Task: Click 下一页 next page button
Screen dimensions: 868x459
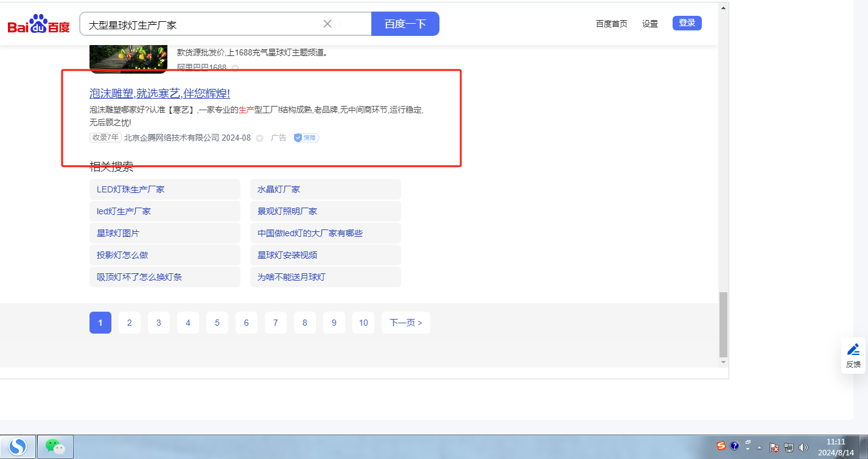Action: tap(406, 323)
